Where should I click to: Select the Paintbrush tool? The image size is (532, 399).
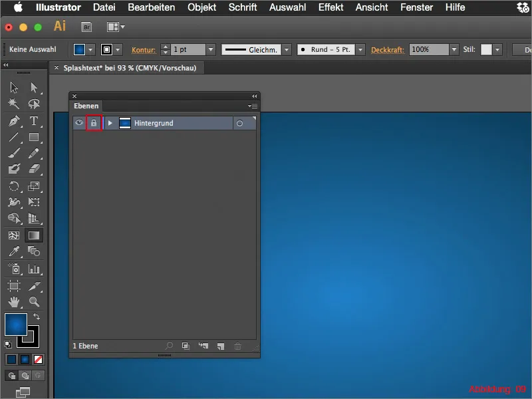pyautogui.click(x=14, y=153)
